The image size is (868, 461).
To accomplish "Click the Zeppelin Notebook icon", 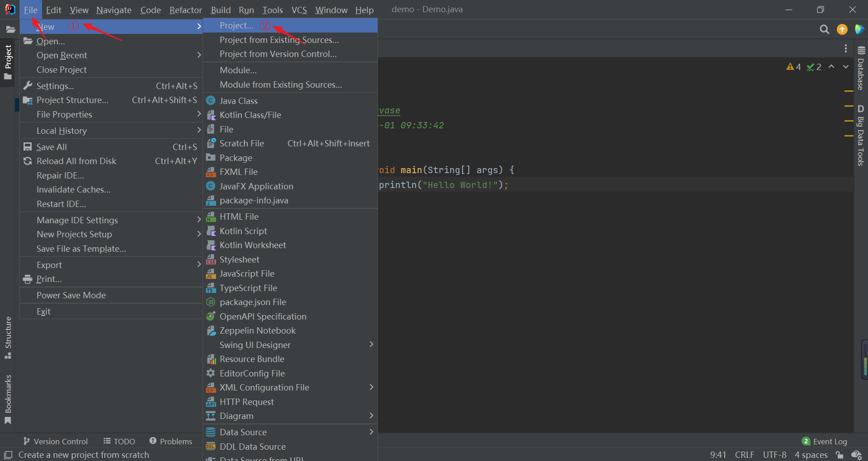I will tap(211, 330).
